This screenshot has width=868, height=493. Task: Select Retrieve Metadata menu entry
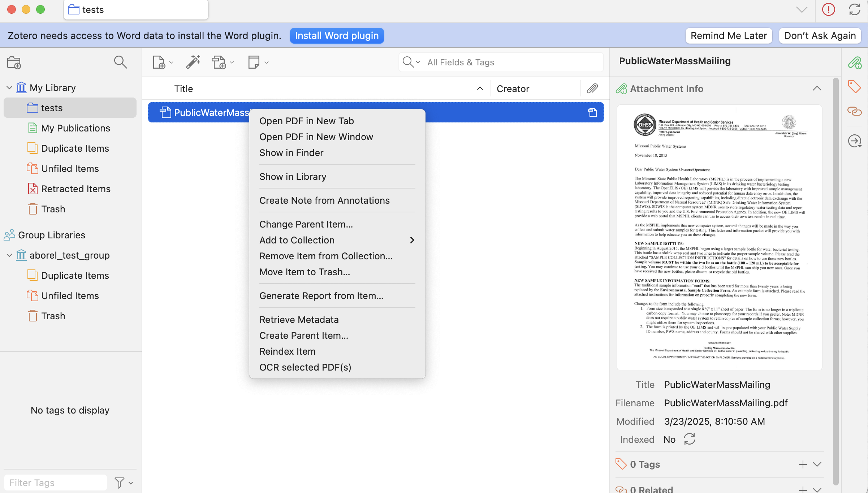point(299,320)
